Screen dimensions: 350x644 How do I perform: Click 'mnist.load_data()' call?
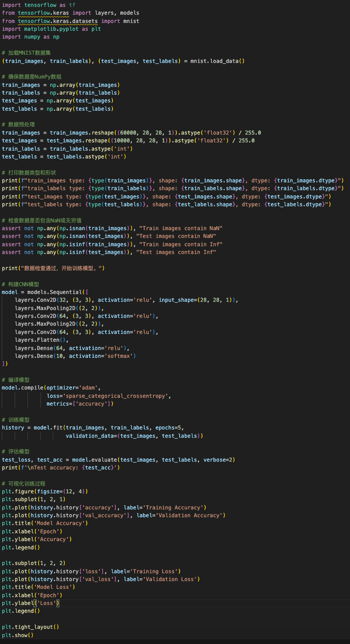tap(217, 61)
